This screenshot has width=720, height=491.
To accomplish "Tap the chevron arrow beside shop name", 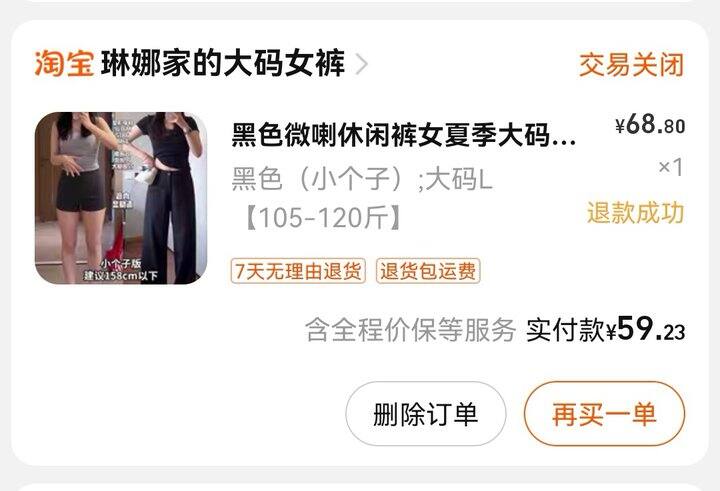I will (x=362, y=64).
